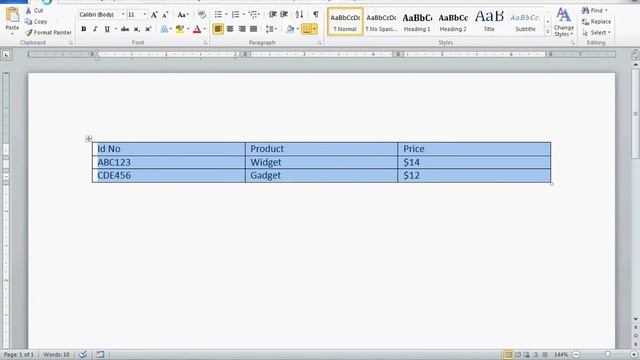Open line spacing dropdown
This screenshot has height=360, width=640.
(271, 29)
